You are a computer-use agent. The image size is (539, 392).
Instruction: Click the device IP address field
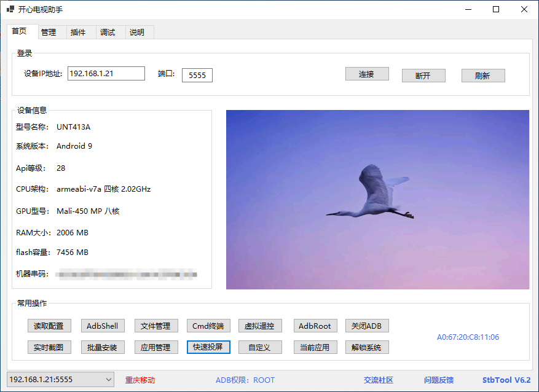(106, 74)
